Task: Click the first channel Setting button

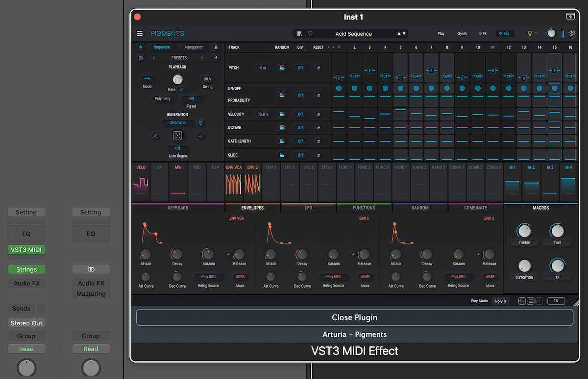Action: pos(26,213)
